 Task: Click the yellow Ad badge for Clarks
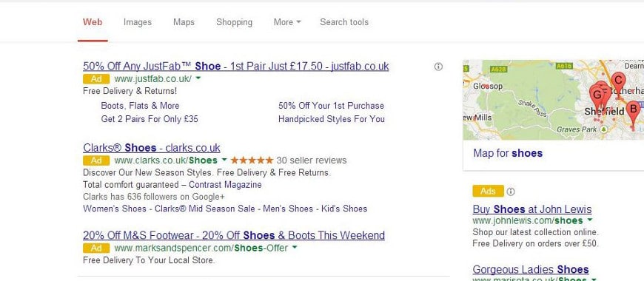pyautogui.click(x=96, y=160)
